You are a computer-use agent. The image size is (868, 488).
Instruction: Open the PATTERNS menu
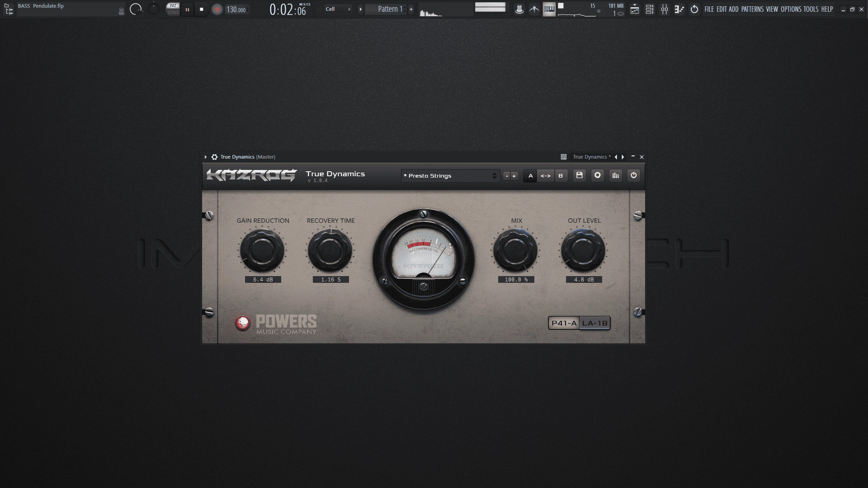pyautogui.click(x=752, y=9)
